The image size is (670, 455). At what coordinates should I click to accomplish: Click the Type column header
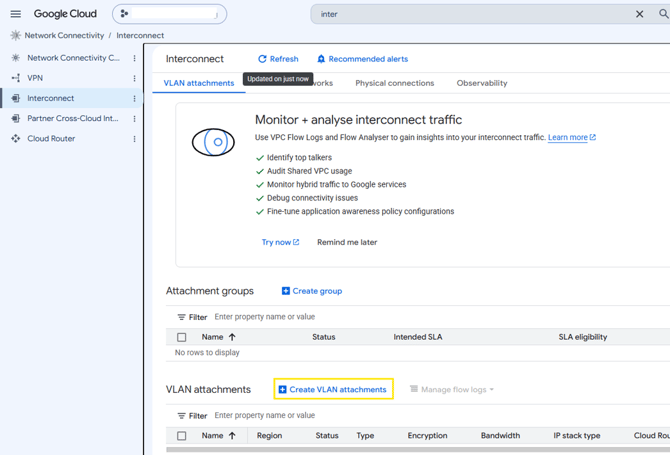pyautogui.click(x=365, y=435)
